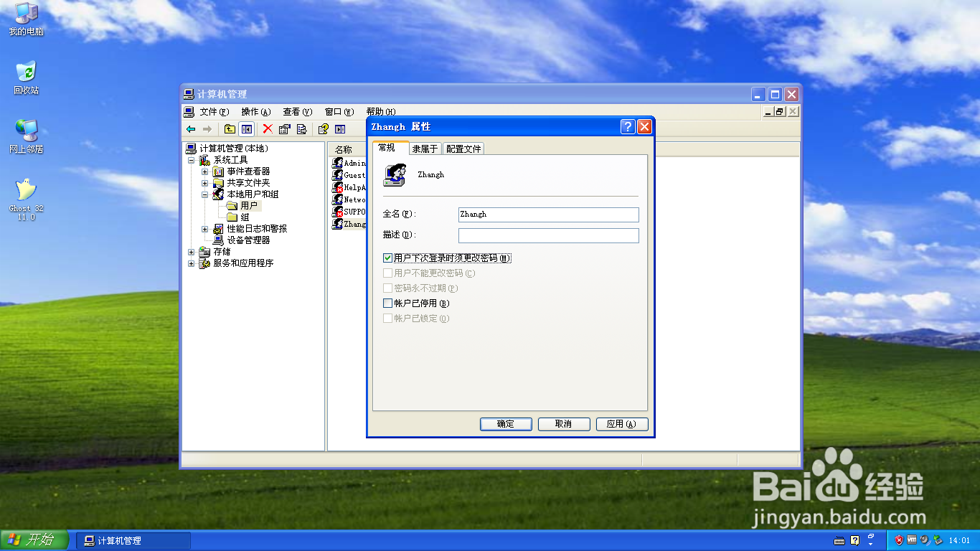Click the volume speaker tray icon
The height and width of the screenshot is (551, 980).
[x=925, y=540]
